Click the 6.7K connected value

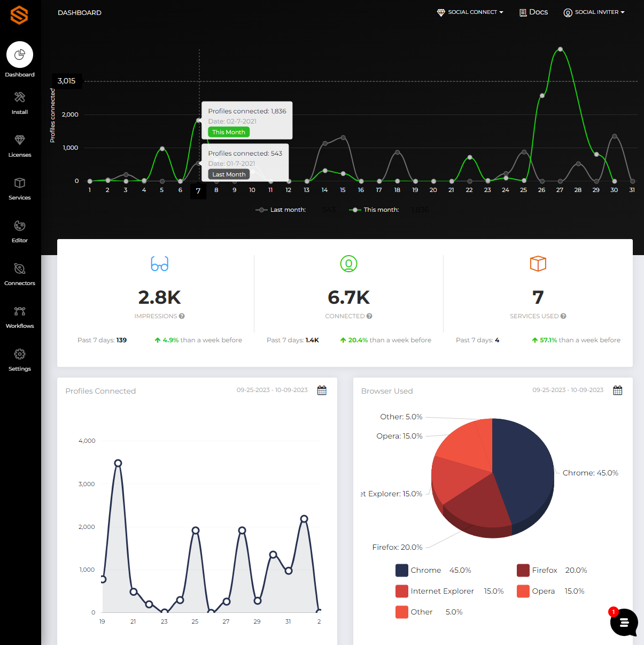(349, 297)
